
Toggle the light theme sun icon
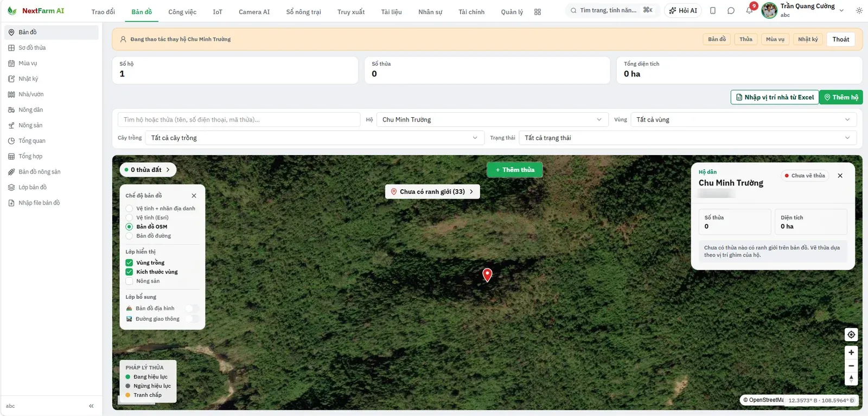(x=859, y=10)
